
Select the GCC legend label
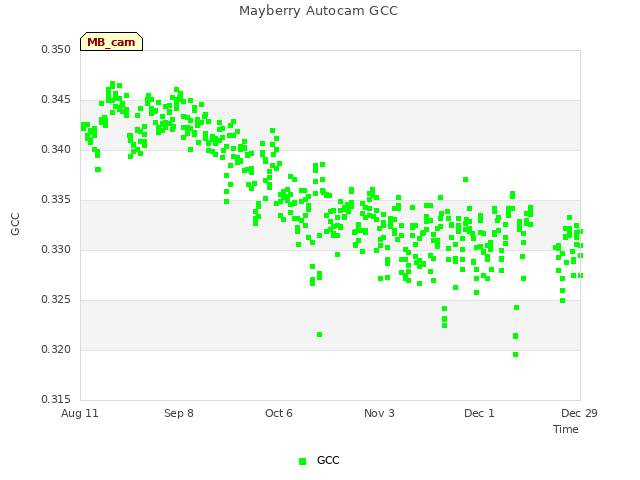click(x=328, y=460)
